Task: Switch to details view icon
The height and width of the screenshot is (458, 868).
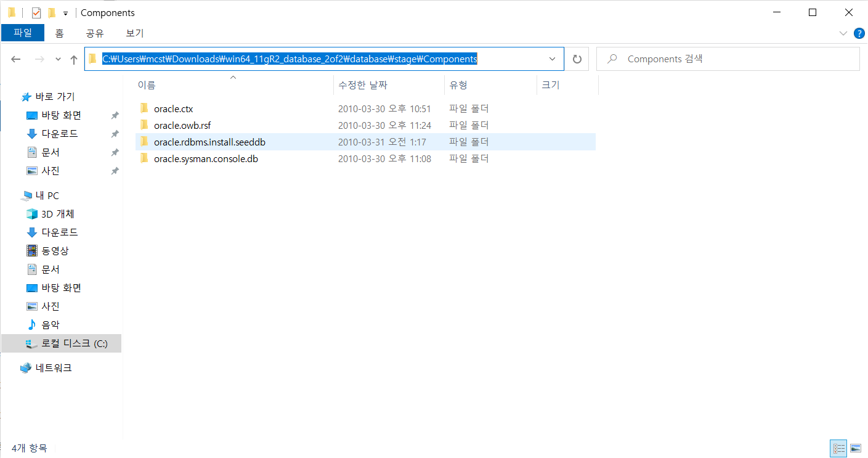Action: pyautogui.click(x=838, y=448)
